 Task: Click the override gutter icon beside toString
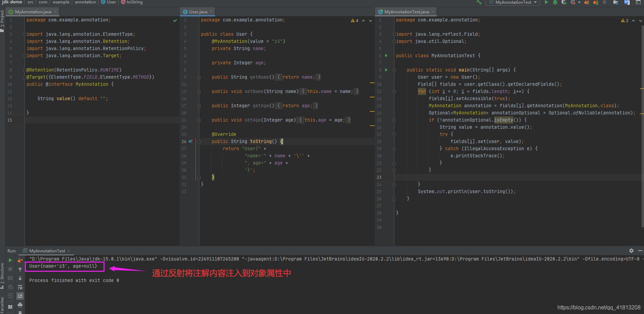(191, 141)
